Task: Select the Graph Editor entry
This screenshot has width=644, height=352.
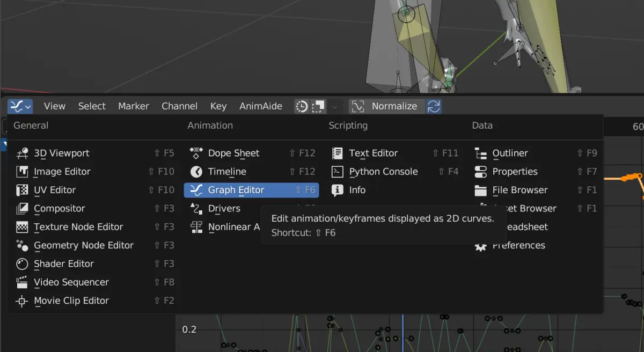Action: 251,190
